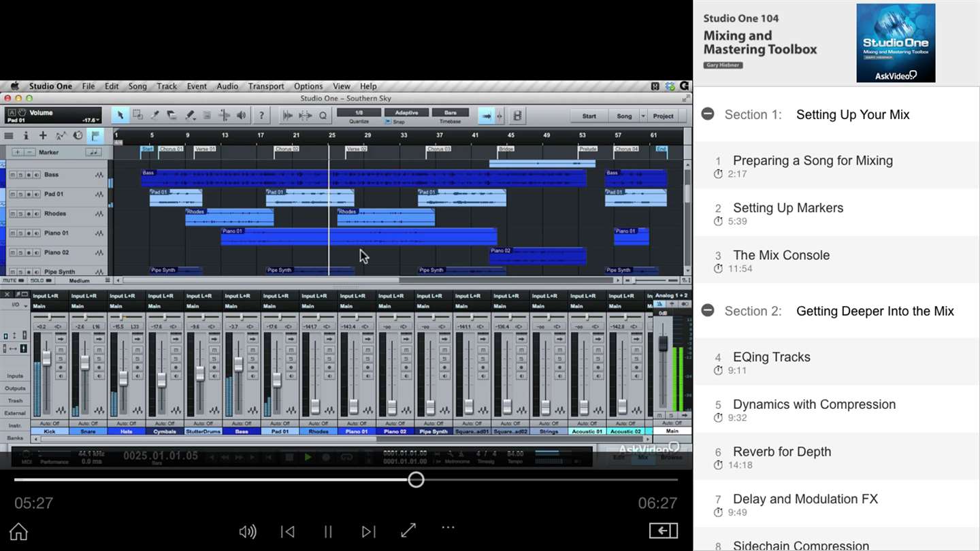The height and width of the screenshot is (551, 980).
Task: Mute the Bass track in track list
Action: 12,176
